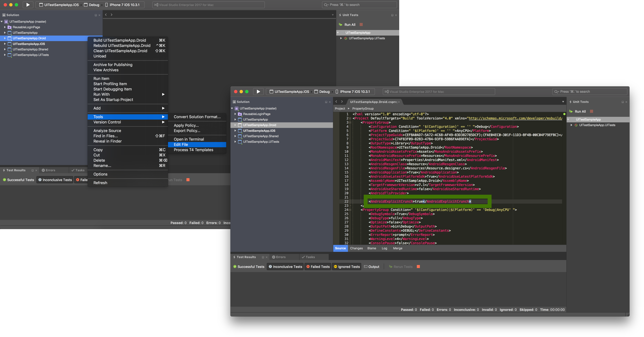
Task: Select Set As Startup Project in the context menu
Action: point(128,100)
